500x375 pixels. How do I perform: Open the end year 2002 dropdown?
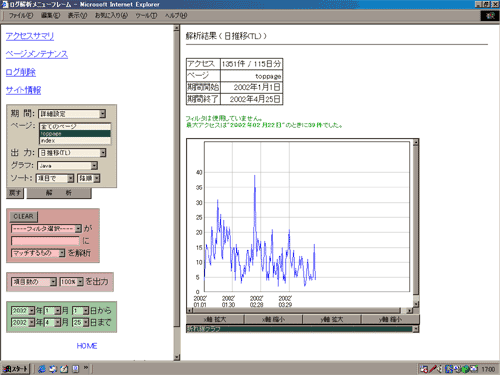[23, 322]
